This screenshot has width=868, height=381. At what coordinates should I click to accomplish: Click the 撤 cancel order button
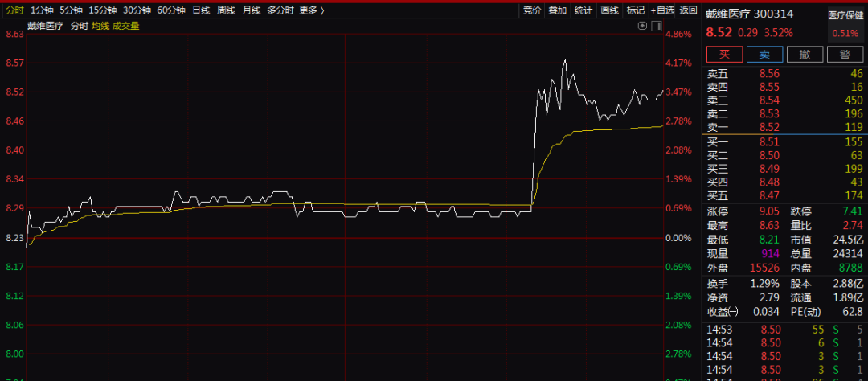[x=805, y=55]
